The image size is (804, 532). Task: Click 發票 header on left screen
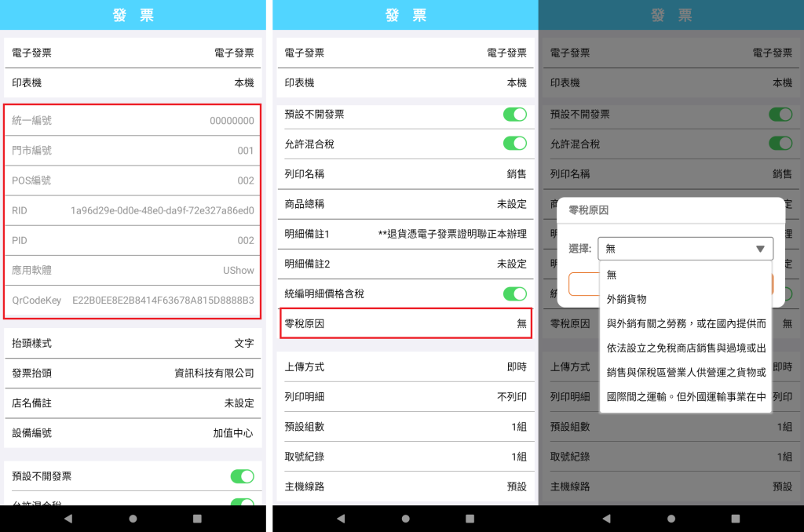click(x=133, y=15)
